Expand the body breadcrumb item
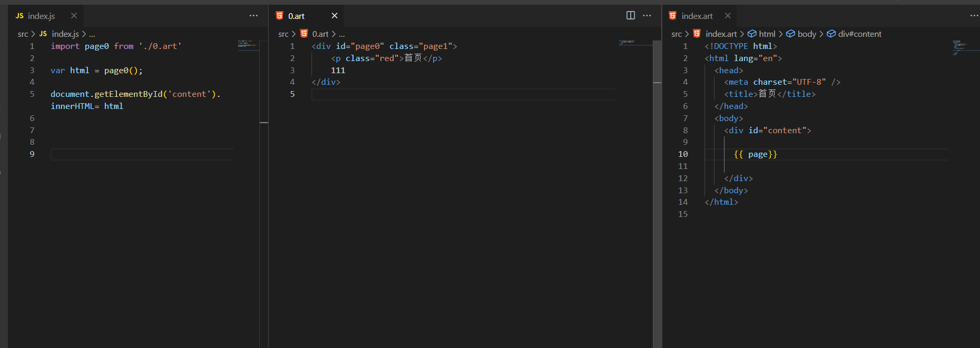This screenshot has height=348, width=980. (806, 34)
